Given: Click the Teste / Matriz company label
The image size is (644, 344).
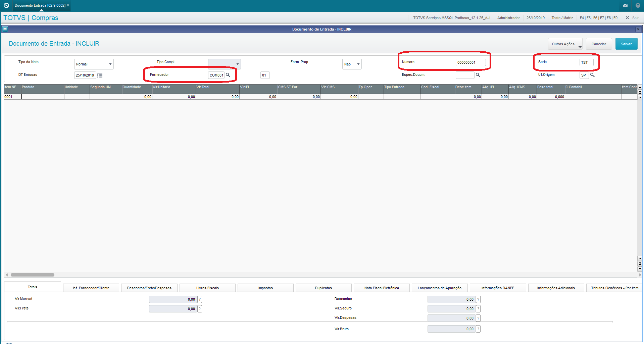Looking at the screenshot, I should tap(562, 18).
